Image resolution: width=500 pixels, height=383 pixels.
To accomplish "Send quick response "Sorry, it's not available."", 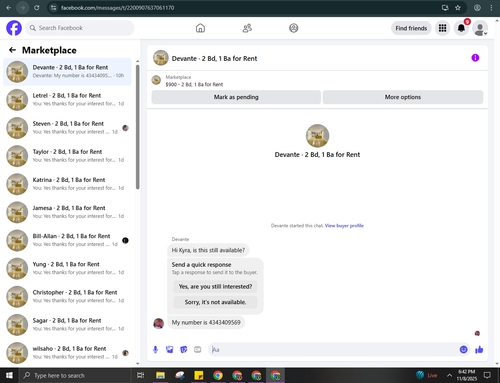I will click(215, 302).
